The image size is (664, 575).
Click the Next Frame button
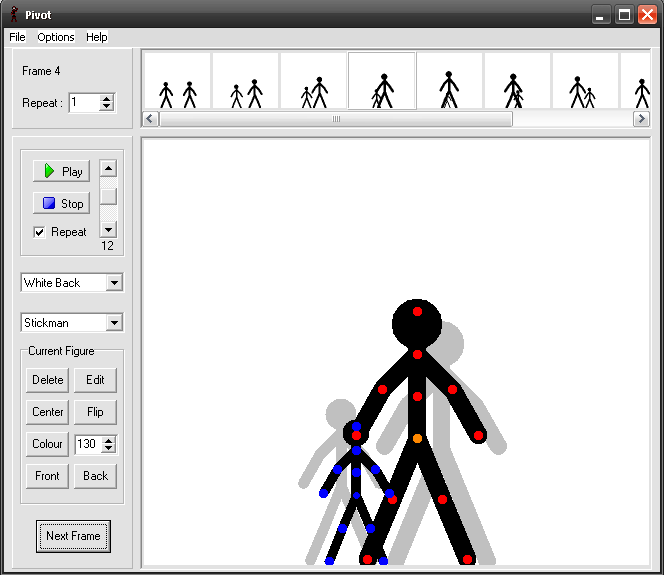[73, 536]
